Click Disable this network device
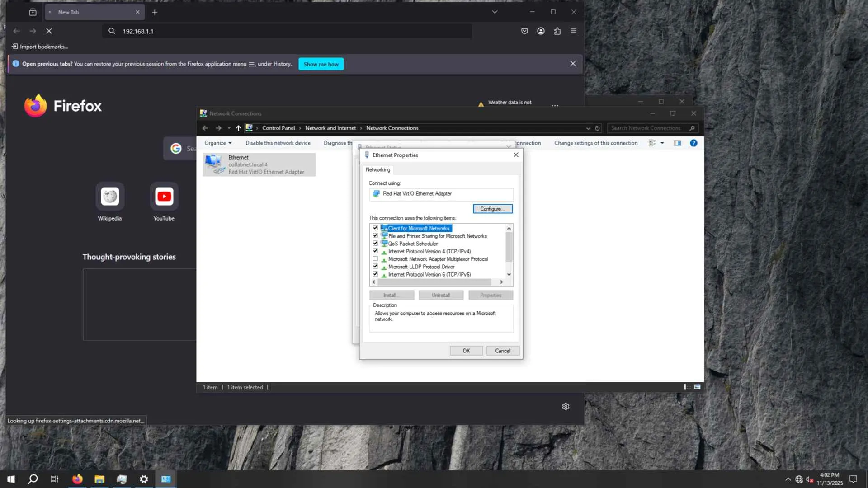The height and width of the screenshot is (488, 868). click(x=278, y=143)
